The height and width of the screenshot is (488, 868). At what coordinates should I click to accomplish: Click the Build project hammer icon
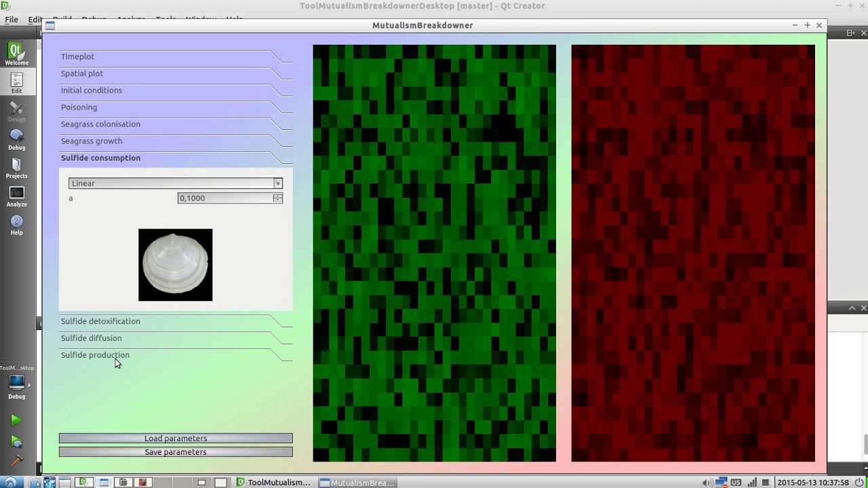(16, 462)
